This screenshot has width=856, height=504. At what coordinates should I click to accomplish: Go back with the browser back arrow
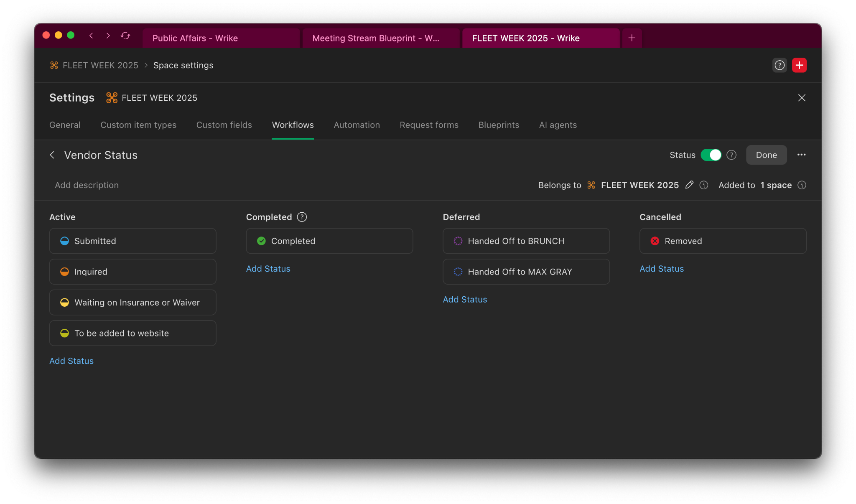(91, 36)
